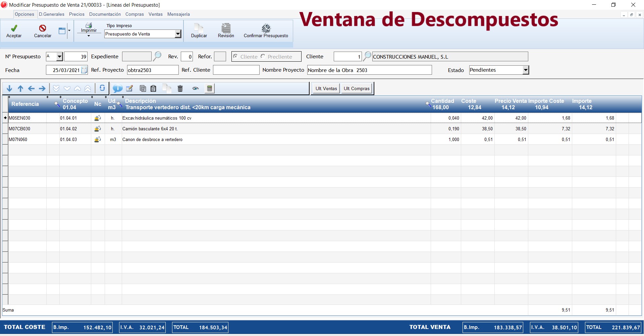Click the calculator icon in lines toolbar
The width and height of the screenshot is (644, 336).
pyautogui.click(x=210, y=88)
